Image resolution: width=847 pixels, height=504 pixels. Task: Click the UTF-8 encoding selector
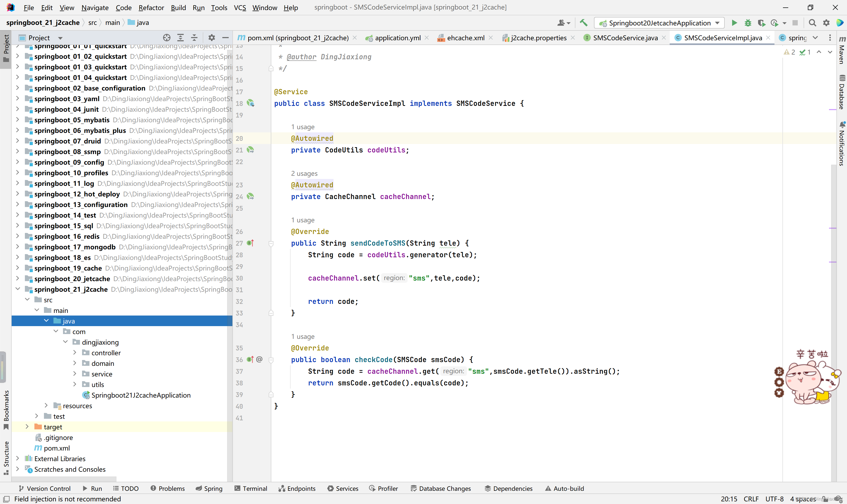(x=774, y=499)
